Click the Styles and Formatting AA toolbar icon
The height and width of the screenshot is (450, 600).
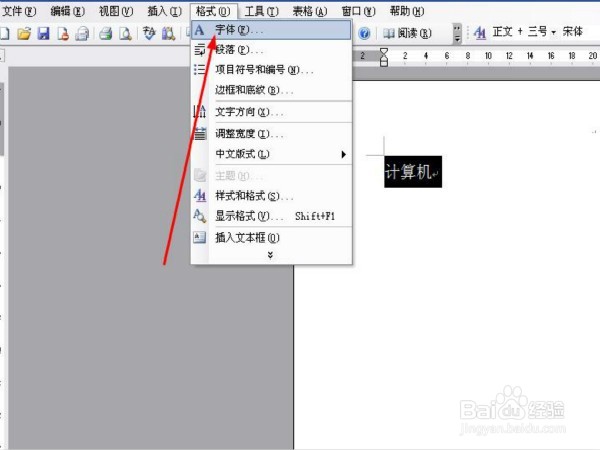pos(479,33)
